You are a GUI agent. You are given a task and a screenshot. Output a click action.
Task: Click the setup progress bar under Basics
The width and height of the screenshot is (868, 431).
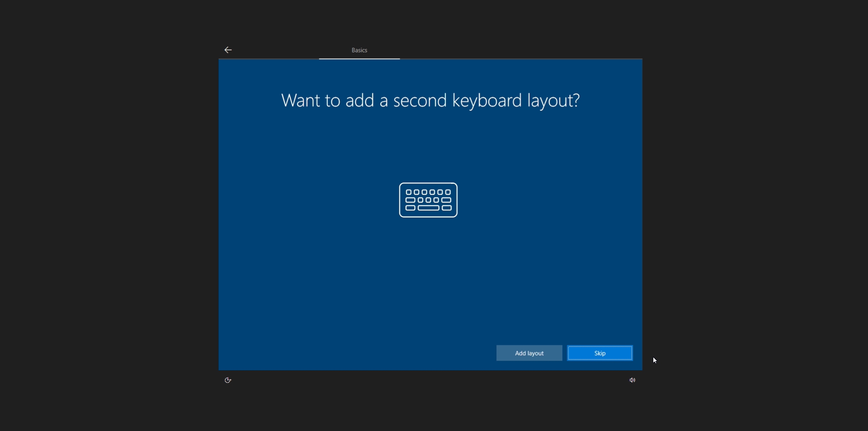tap(359, 58)
